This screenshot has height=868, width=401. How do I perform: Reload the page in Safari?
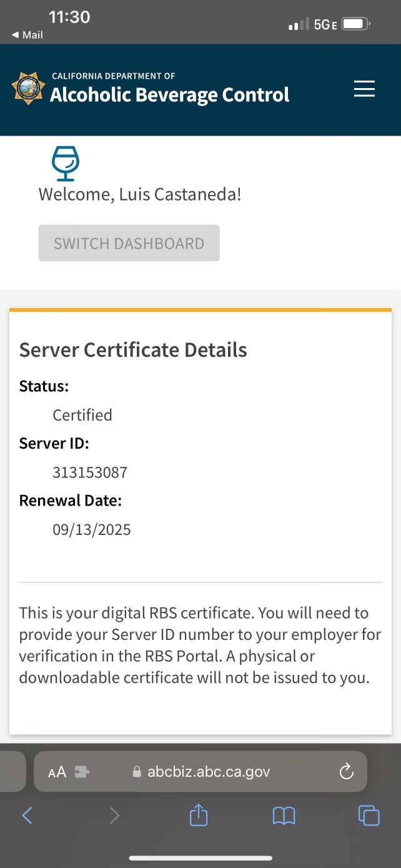(346, 772)
